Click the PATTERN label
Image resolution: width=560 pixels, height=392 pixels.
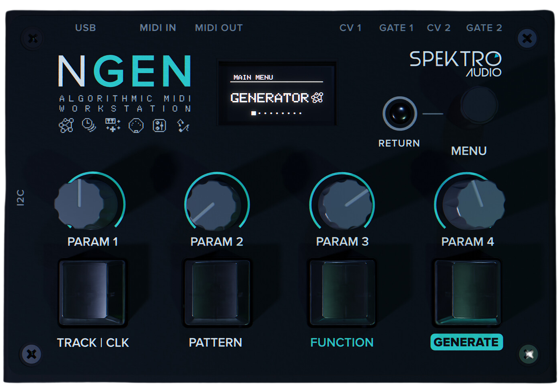tap(216, 343)
